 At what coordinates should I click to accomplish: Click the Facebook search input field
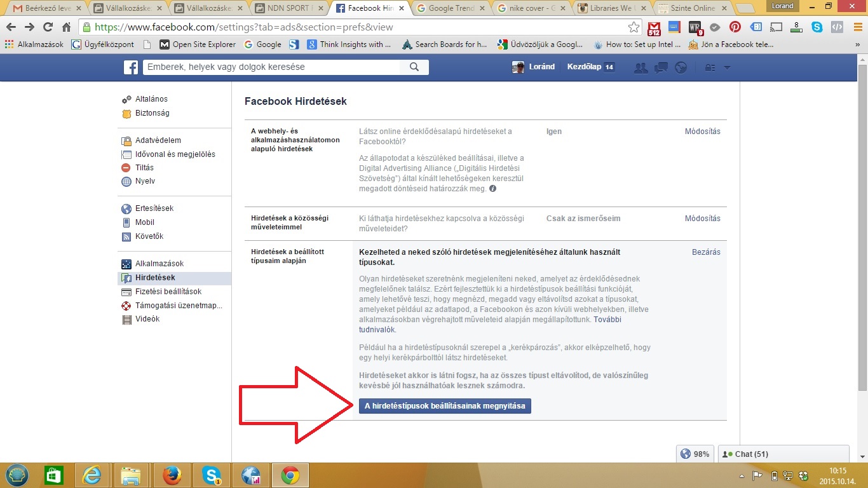[x=272, y=67]
